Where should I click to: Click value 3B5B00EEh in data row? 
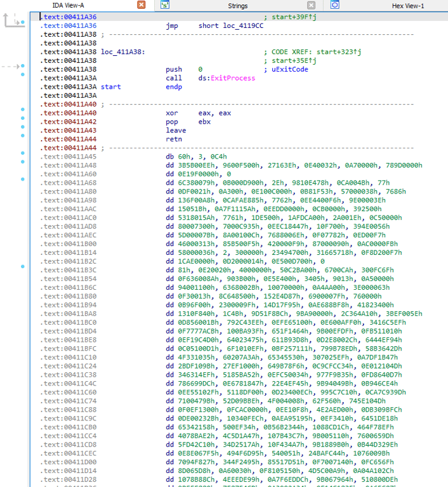tap(198, 166)
